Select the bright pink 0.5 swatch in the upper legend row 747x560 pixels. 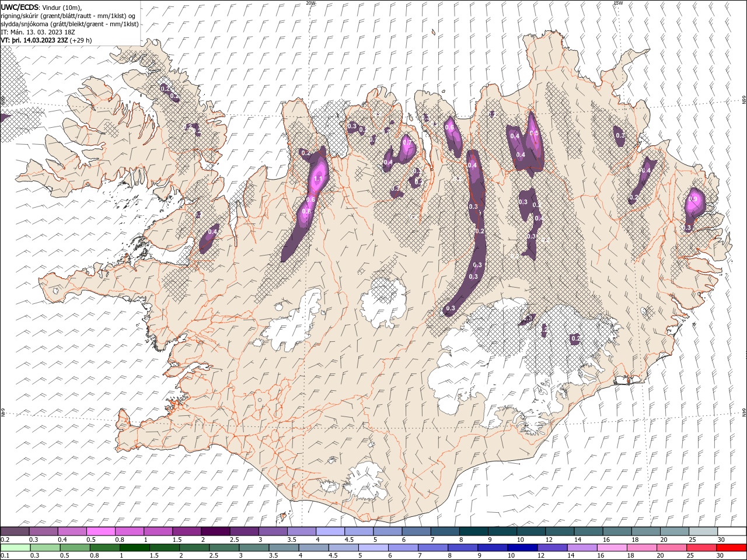point(100,531)
